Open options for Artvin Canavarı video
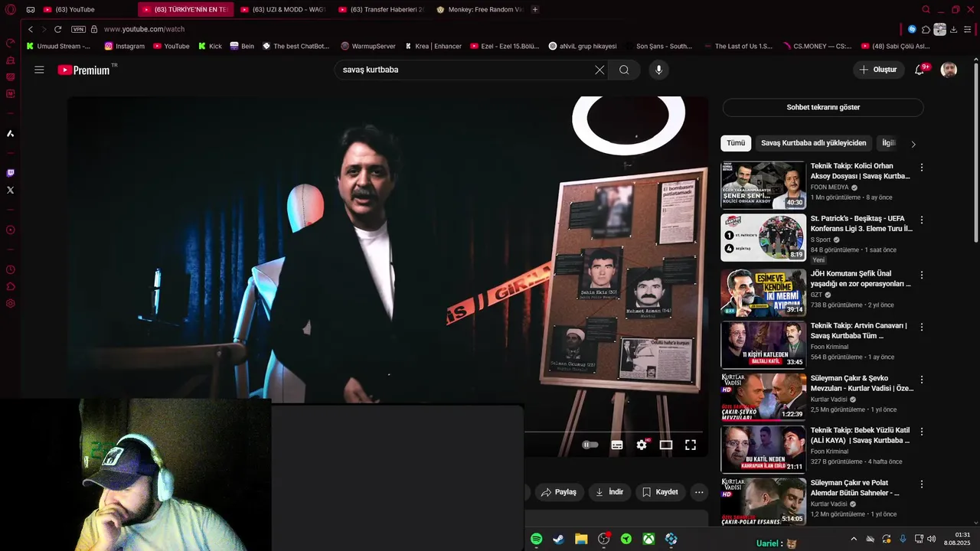 (x=921, y=327)
